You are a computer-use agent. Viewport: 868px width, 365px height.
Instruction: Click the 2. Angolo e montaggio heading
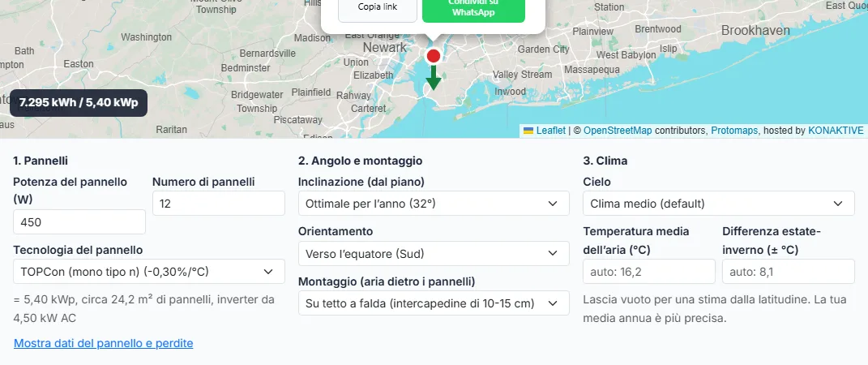[x=361, y=161]
